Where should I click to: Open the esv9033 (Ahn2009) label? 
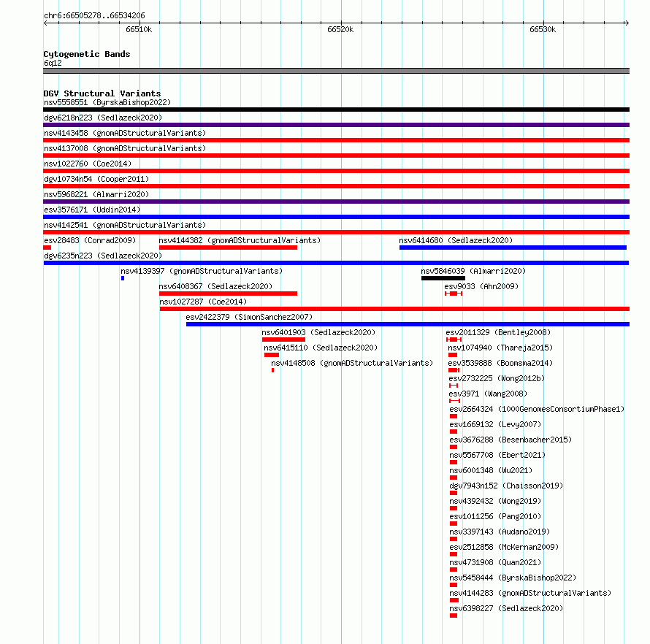point(481,286)
